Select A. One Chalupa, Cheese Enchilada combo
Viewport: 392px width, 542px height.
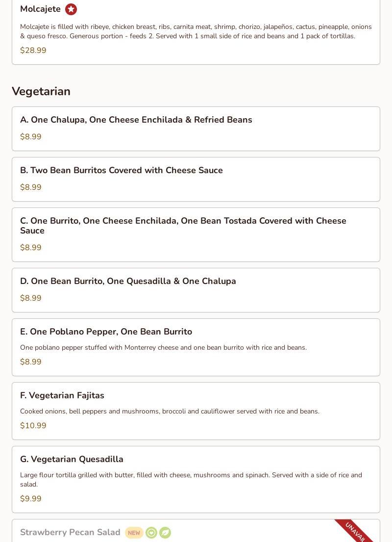pyautogui.click(x=136, y=120)
